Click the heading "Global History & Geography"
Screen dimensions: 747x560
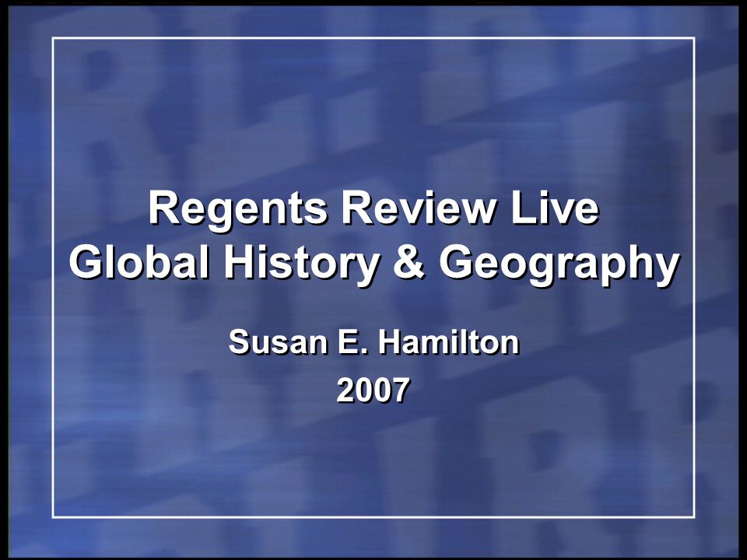click(x=374, y=264)
